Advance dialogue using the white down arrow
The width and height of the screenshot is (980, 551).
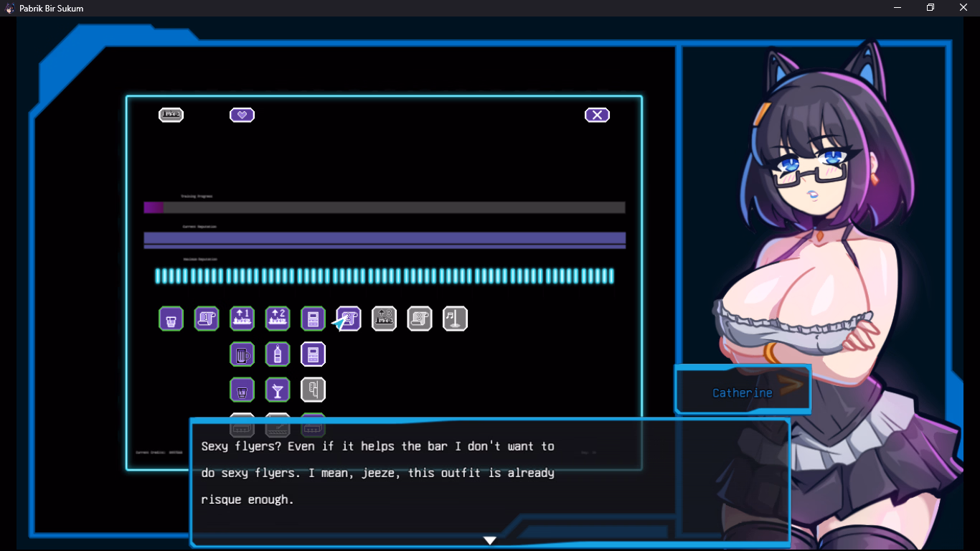(490, 540)
